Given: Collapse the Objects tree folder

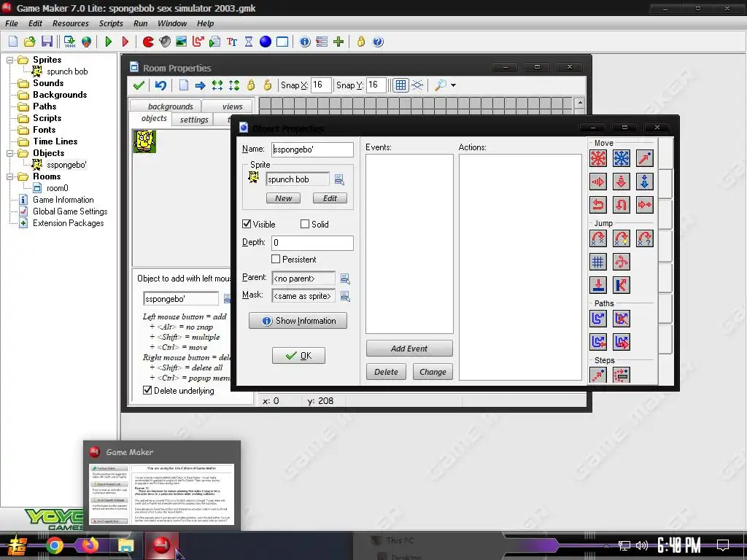Looking at the screenshot, I should [x=9, y=153].
